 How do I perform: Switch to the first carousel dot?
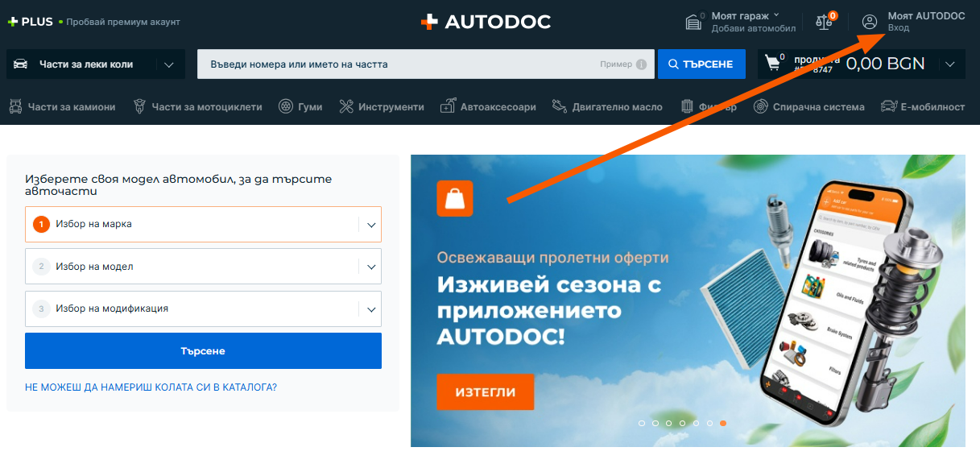tap(642, 423)
